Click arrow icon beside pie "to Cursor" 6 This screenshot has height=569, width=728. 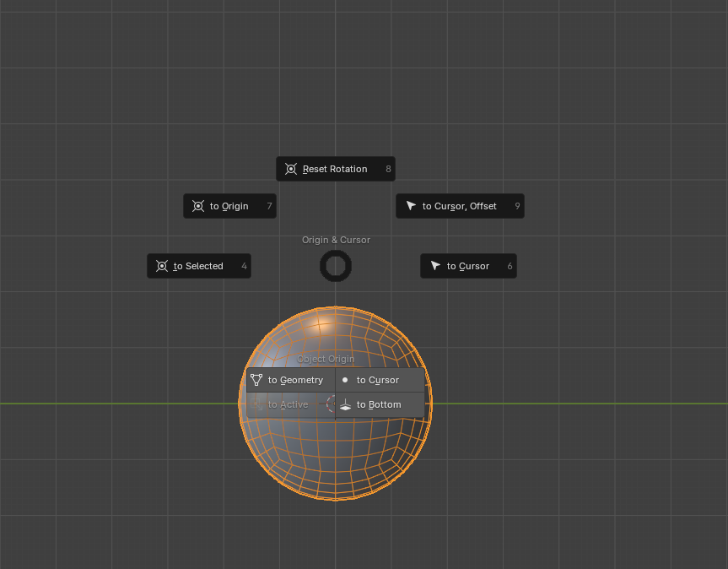(435, 266)
